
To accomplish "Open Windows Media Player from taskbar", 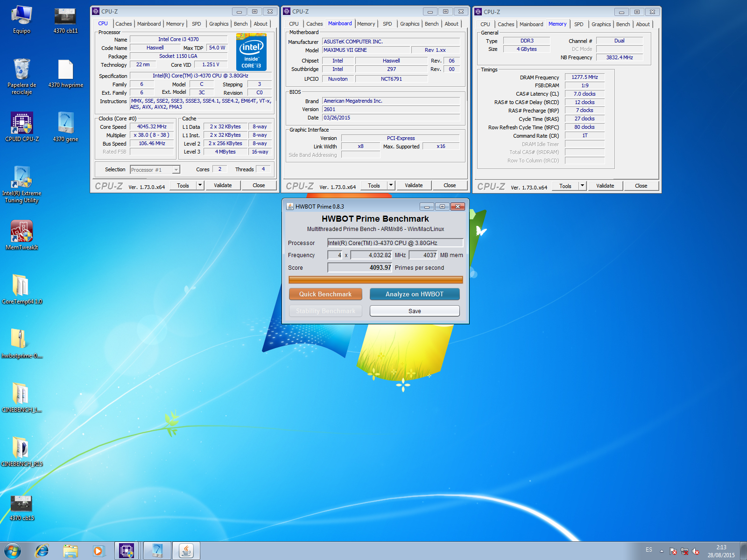I will point(98,551).
